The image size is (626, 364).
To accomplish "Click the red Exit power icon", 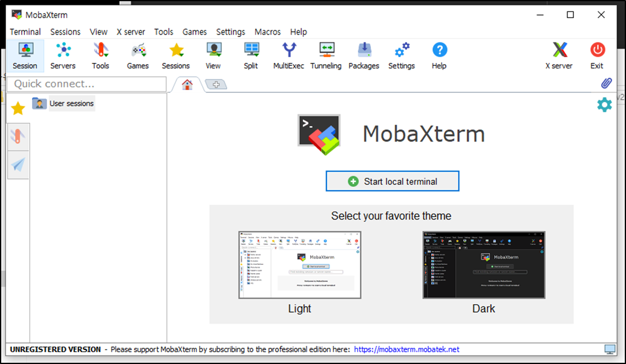I will [x=597, y=56].
